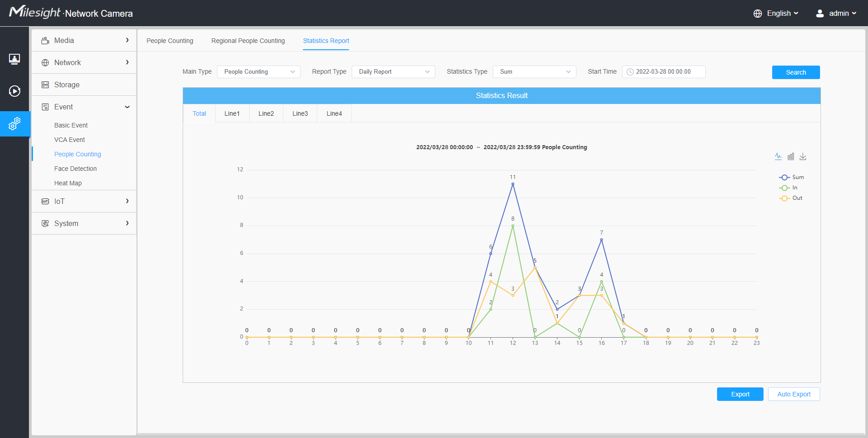Viewport: 868px width, 438px height.
Task: Open the Live View monitor icon
Action: (14, 59)
